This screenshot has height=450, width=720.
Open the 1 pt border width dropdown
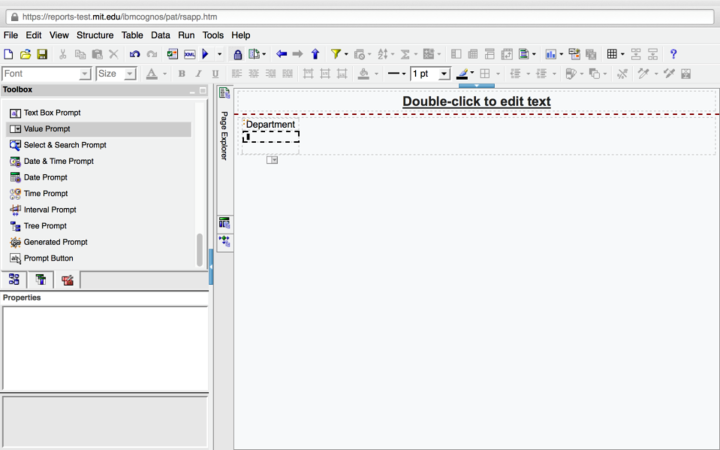[444, 74]
